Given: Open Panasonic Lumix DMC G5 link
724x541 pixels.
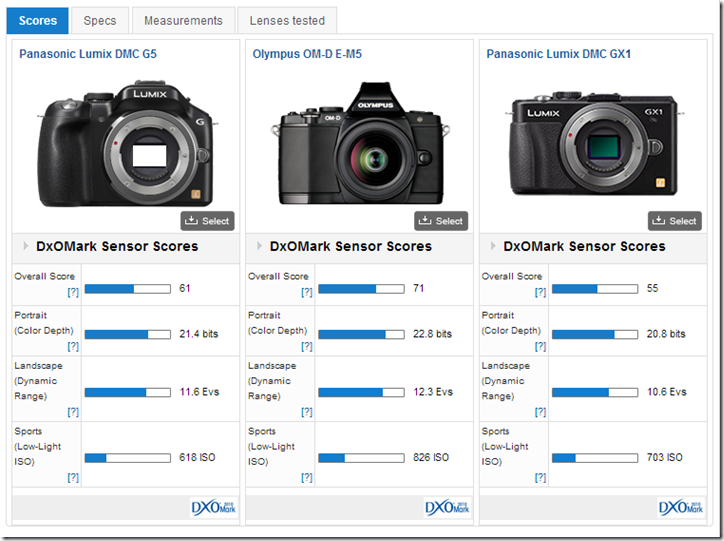Looking at the screenshot, I should [x=88, y=54].
